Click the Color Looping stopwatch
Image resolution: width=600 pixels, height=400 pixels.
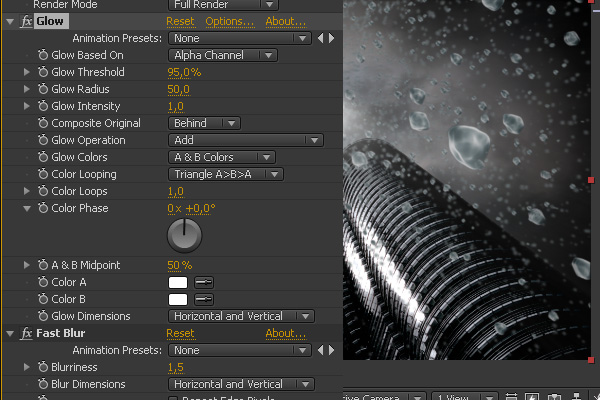point(43,174)
